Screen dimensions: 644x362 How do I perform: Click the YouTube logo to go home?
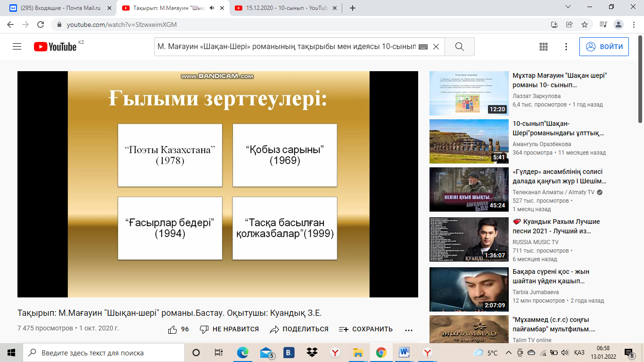pyautogui.click(x=55, y=47)
